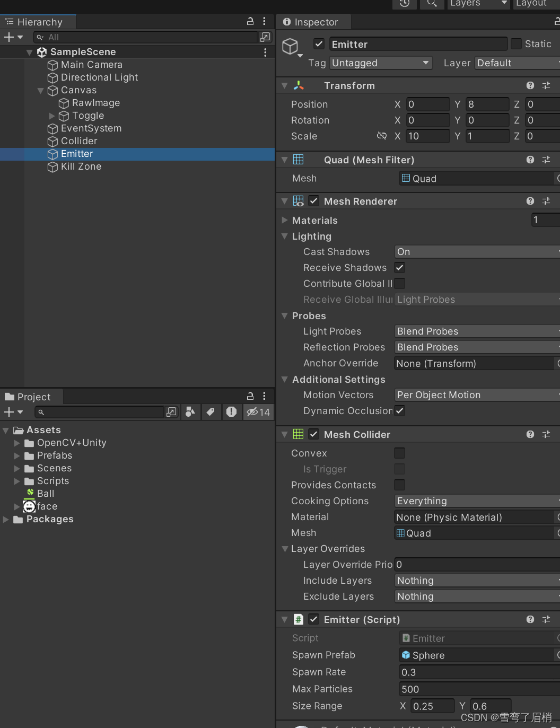Screen dimensions: 560x728
Task: Toggle the Scale constrained proportions link icon
Action: coord(382,136)
